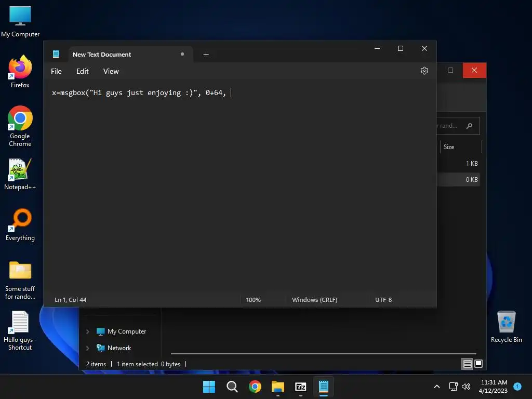Maximize the File Explorer window behind Notepad
The width and height of the screenshot is (532, 399).
pos(450,70)
